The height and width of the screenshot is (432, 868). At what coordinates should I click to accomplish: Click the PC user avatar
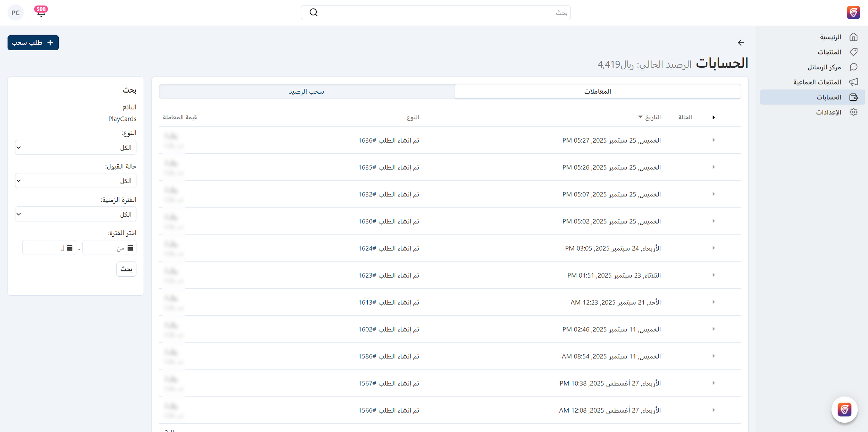click(16, 13)
